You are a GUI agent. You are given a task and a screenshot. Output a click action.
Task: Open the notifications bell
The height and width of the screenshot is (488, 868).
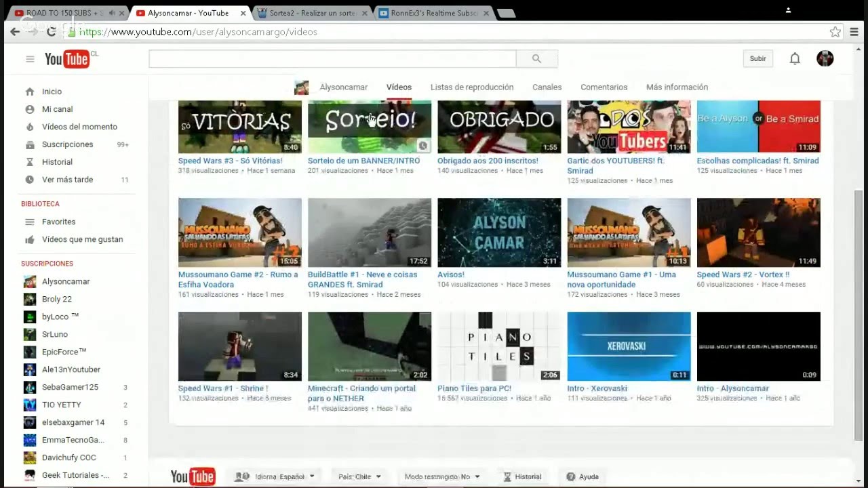(x=795, y=59)
